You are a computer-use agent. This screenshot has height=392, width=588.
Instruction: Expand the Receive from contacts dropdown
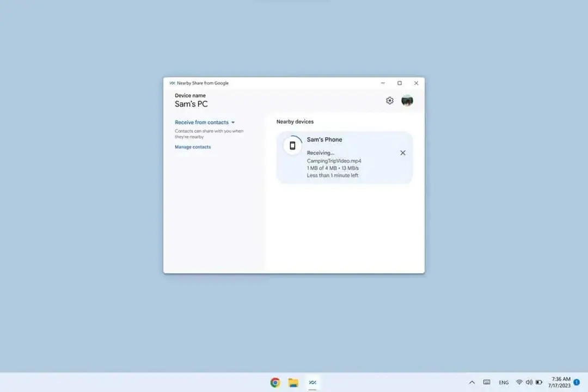click(205, 122)
